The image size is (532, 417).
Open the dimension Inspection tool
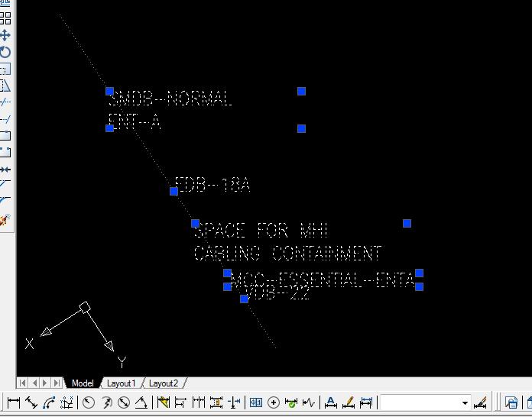tap(291, 402)
